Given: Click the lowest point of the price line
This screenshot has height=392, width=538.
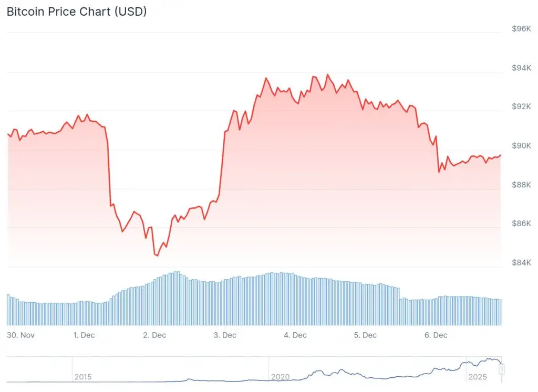Looking at the screenshot, I should (157, 256).
